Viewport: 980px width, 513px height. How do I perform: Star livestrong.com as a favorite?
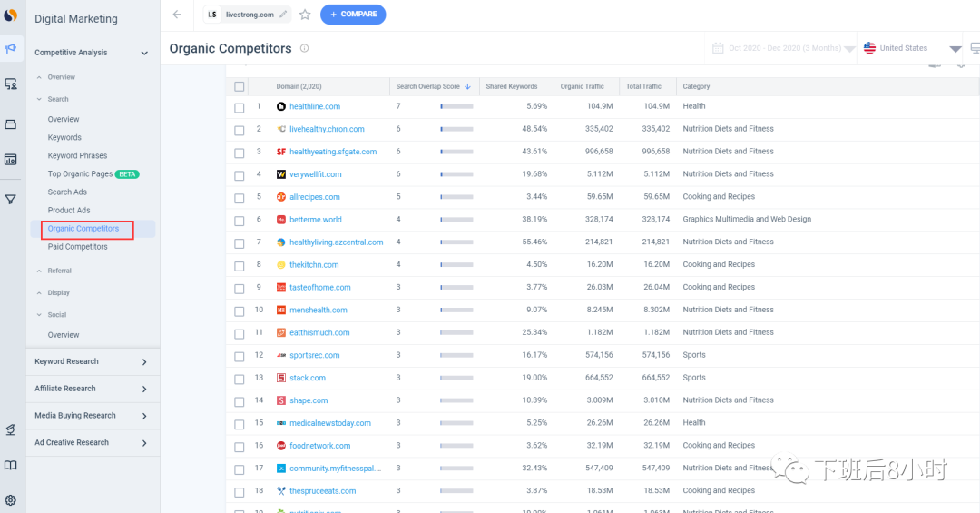click(305, 15)
